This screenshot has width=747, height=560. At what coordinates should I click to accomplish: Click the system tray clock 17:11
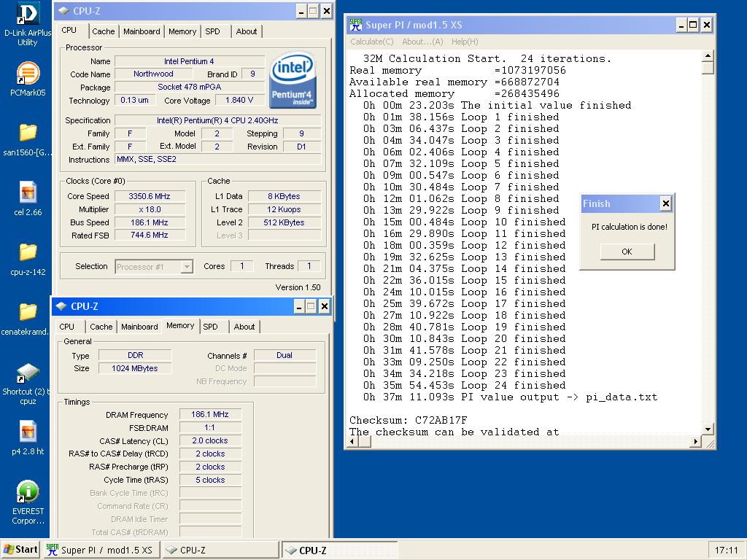726,550
